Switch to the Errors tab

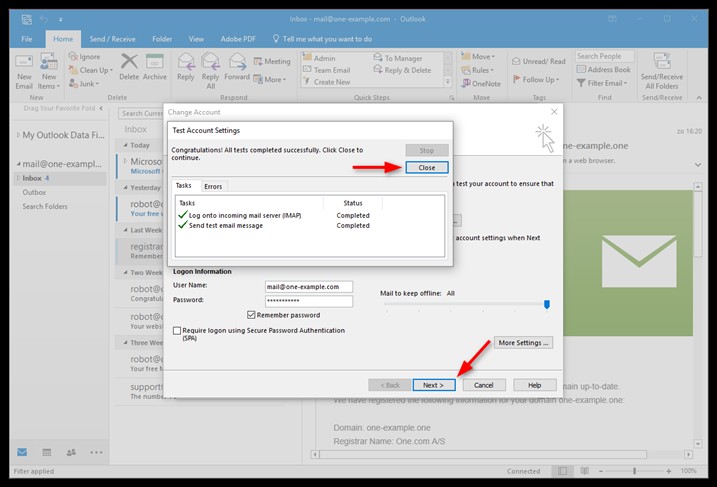tap(213, 186)
